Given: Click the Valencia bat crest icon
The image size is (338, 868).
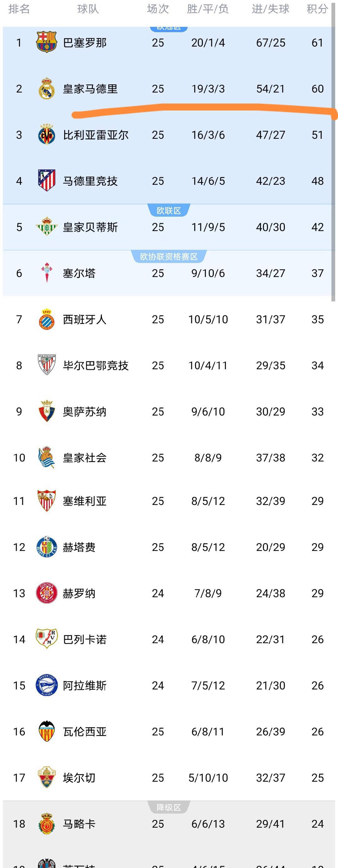Looking at the screenshot, I should (x=46, y=731).
